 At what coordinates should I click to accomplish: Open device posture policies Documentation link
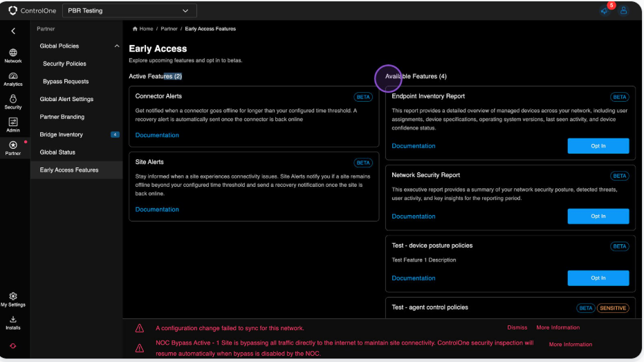[x=413, y=278]
